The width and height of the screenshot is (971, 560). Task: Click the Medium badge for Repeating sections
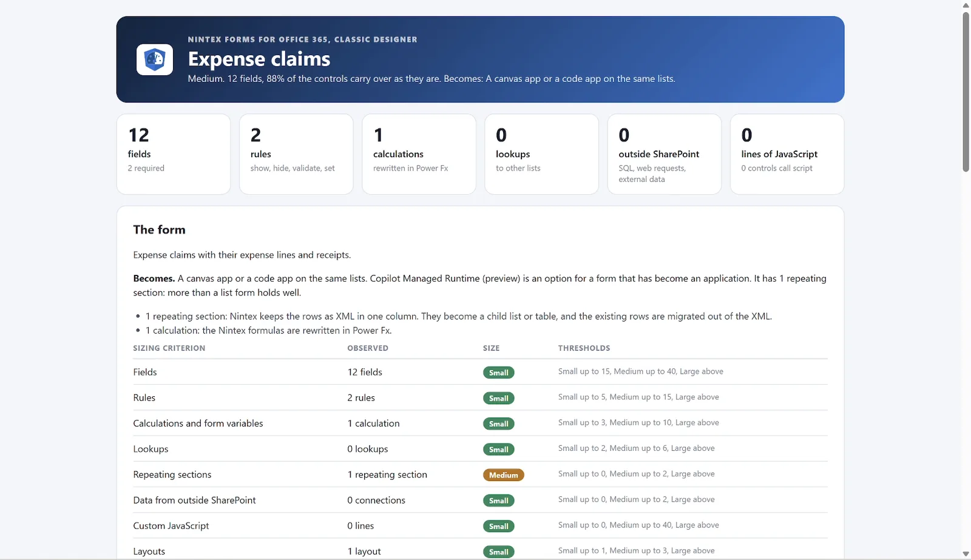[x=504, y=475]
